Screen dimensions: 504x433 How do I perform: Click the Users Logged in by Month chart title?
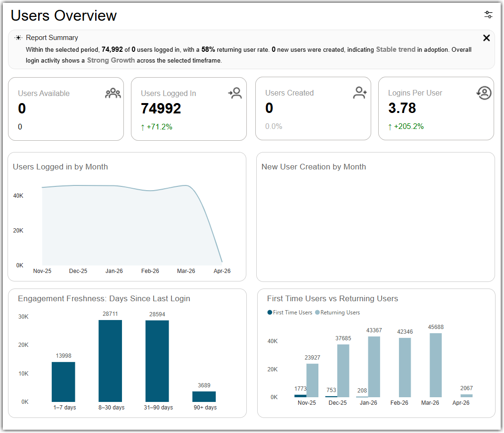60,167
